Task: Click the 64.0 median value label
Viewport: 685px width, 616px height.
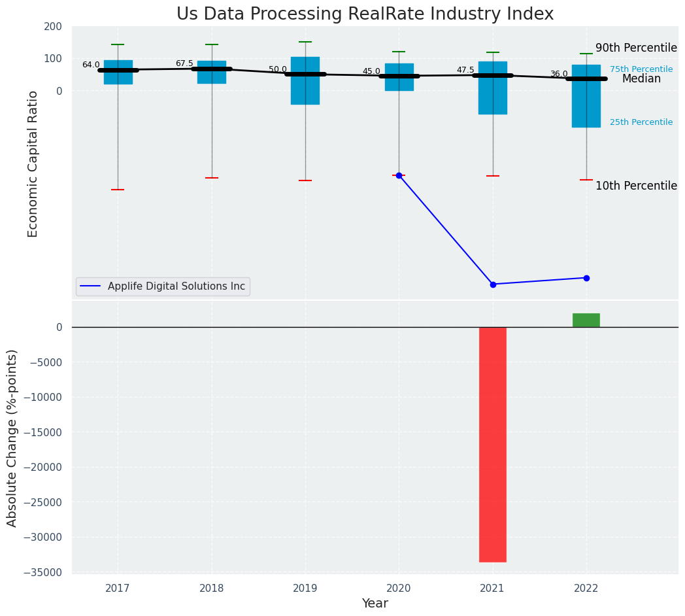Action: tap(91, 65)
